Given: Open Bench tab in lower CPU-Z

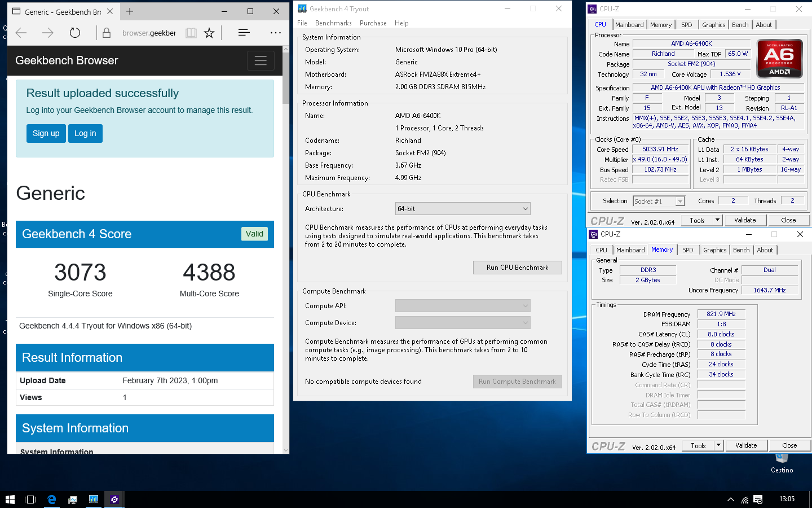Looking at the screenshot, I should coord(742,250).
